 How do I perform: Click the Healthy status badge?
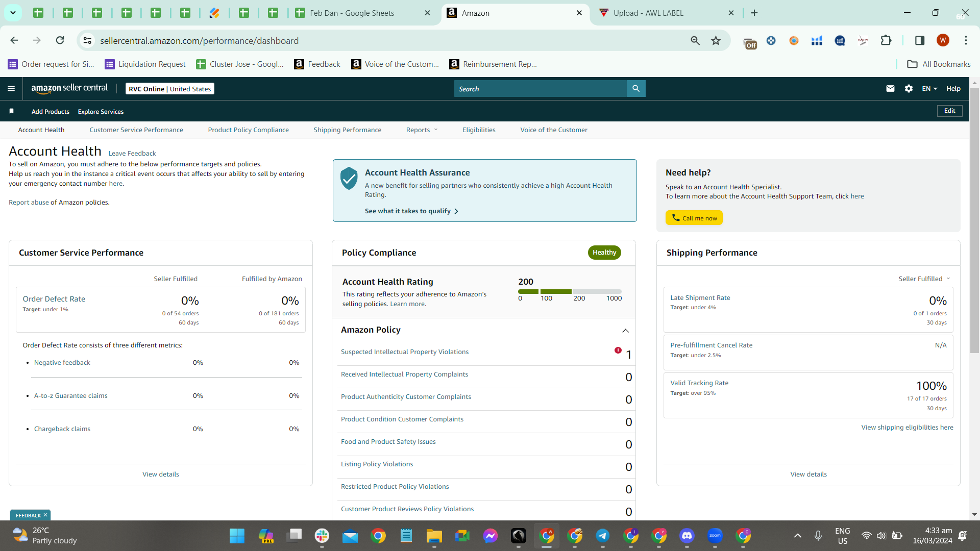click(604, 253)
